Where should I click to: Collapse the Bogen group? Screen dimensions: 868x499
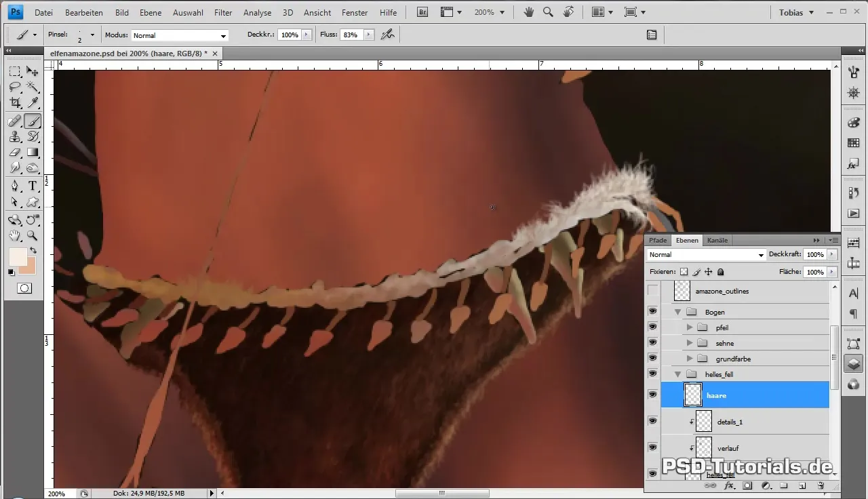point(677,312)
